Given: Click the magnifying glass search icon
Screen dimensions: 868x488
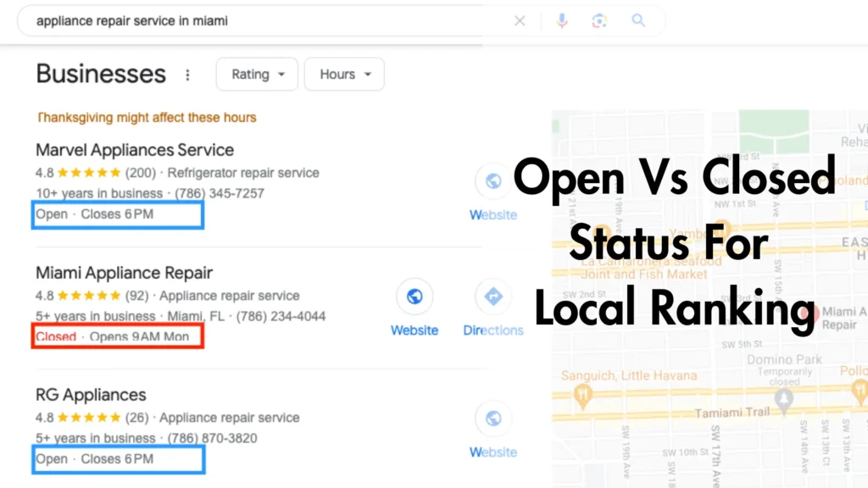Looking at the screenshot, I should point(638,20).
